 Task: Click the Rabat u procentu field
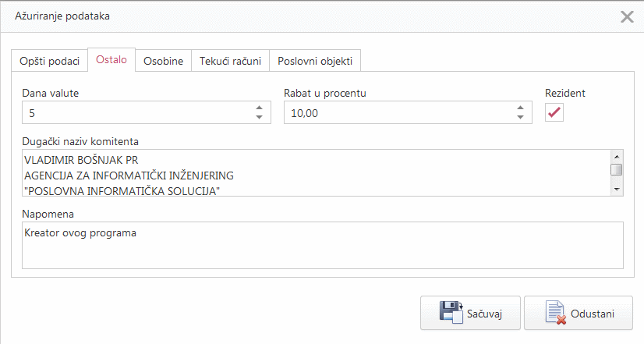click(x=398, y=113)
